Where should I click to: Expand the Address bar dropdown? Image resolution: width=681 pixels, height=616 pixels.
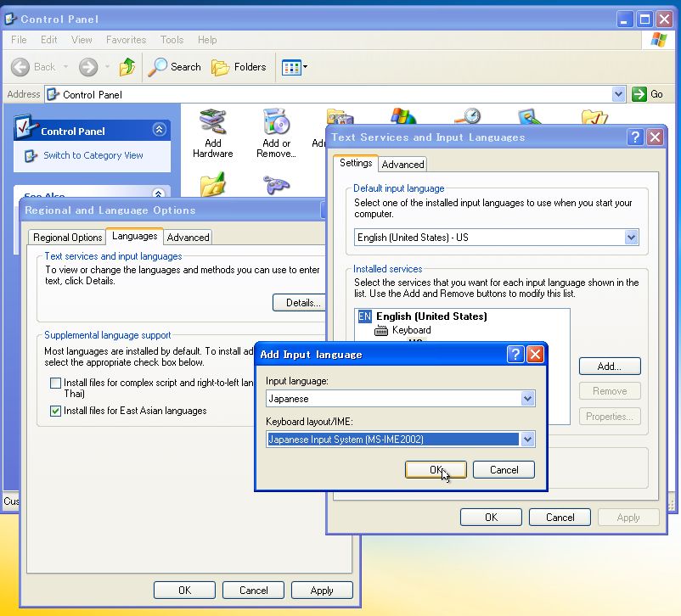[x=618, y=94]
